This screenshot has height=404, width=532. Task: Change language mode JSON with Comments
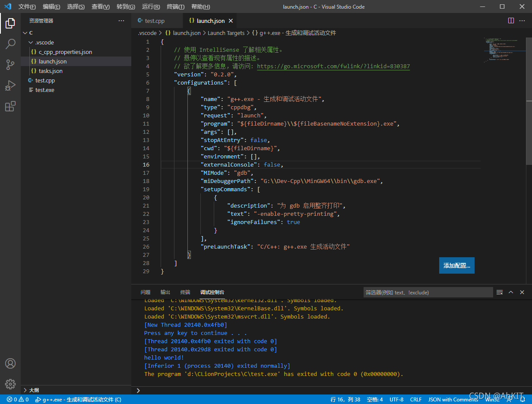tap(453, 399)
